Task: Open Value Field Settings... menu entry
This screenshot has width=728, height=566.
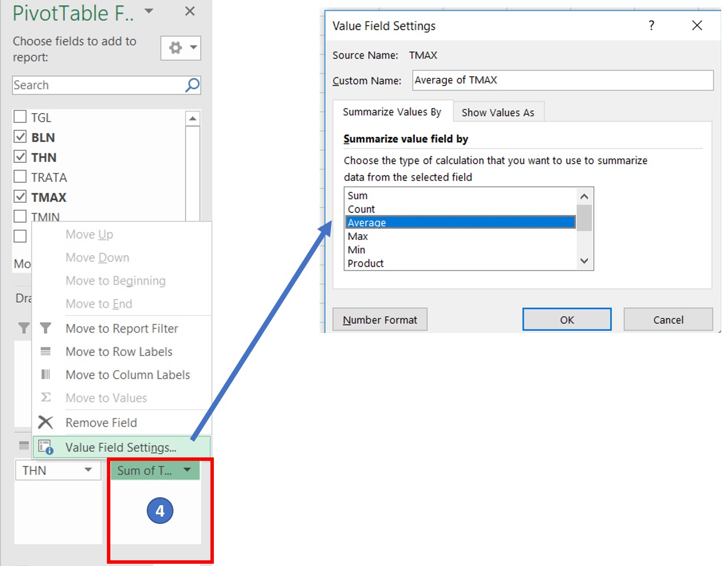Action: [x=122, y=447]
